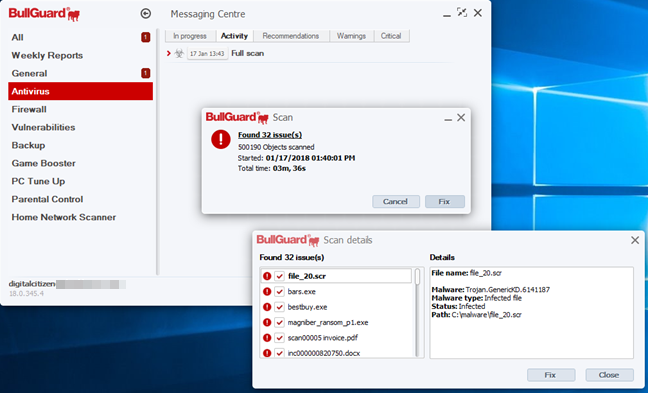
Task: Click Cancel in the Scan dialog
Action: click(396, 202)
